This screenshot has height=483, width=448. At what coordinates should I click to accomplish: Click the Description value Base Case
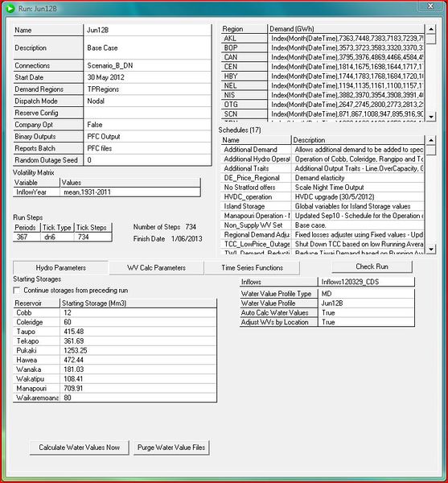pyautogui.click(x=147, y=47)
